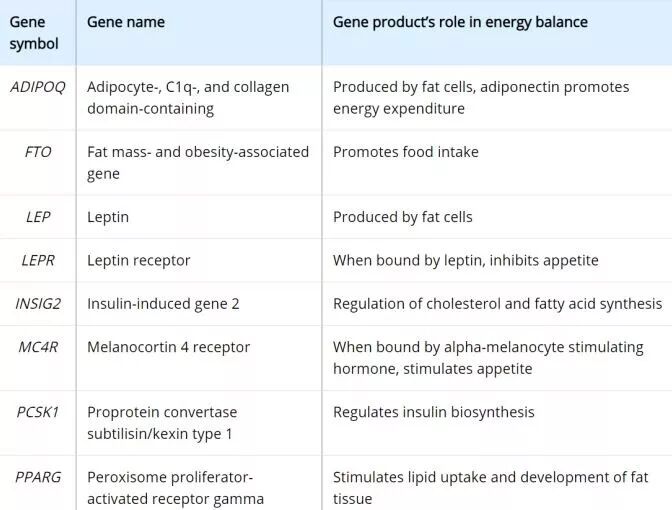Select the LEPR gene symbol cell
This screenshot has width=672, height=510.
pos(37,260)
